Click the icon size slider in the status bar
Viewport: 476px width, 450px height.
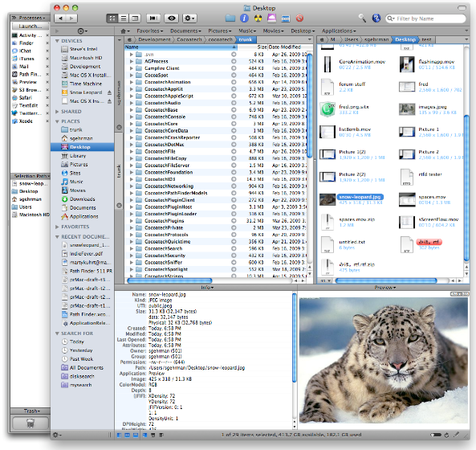click(435, 435)
